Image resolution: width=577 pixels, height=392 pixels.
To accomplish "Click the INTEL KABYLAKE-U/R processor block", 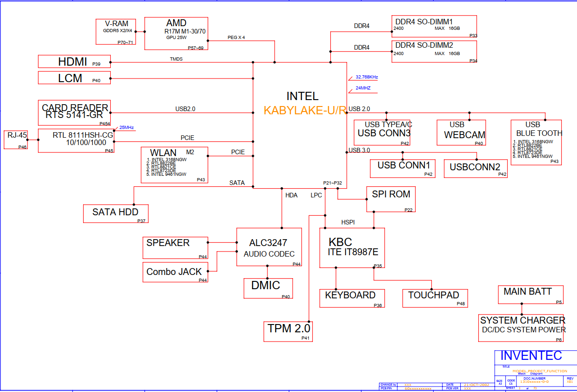I will point(301,103).
